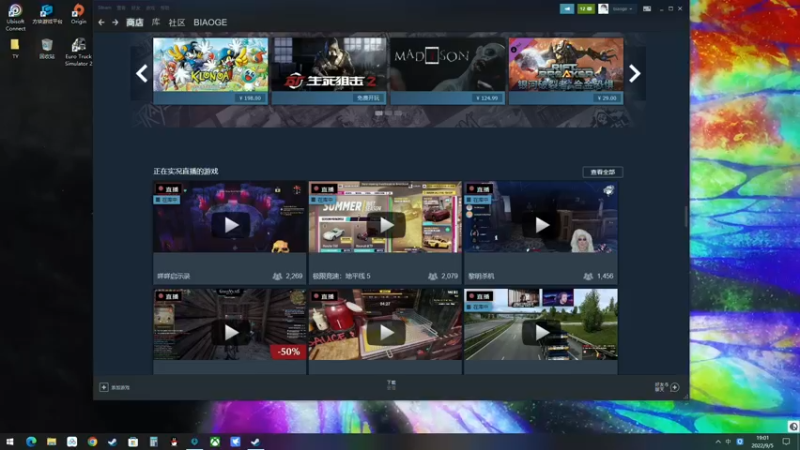Click the ¥124.99 price on MADiSON
Screen dimensions: 800x450
487,98
